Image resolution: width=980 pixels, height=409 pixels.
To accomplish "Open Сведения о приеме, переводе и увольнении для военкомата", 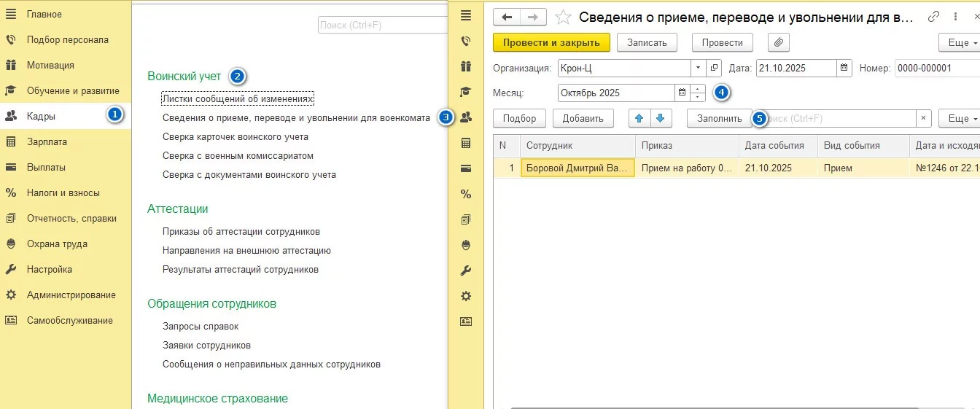I will point(296,117).
